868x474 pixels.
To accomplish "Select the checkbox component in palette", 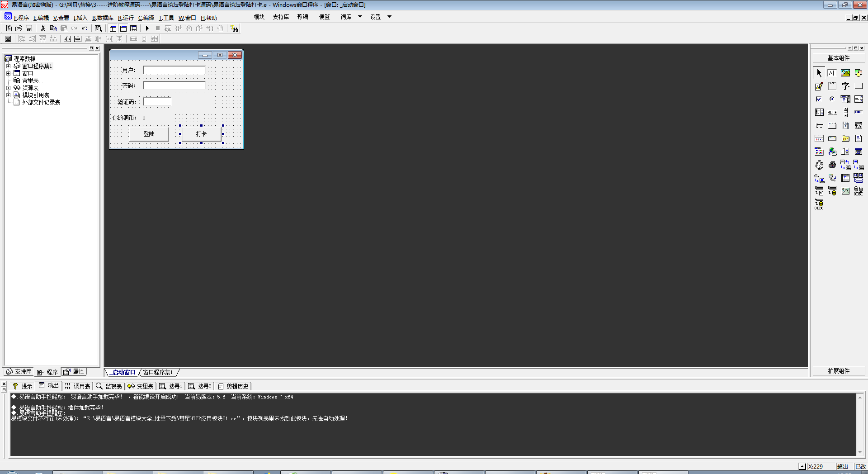I will (x=819, y=99).
